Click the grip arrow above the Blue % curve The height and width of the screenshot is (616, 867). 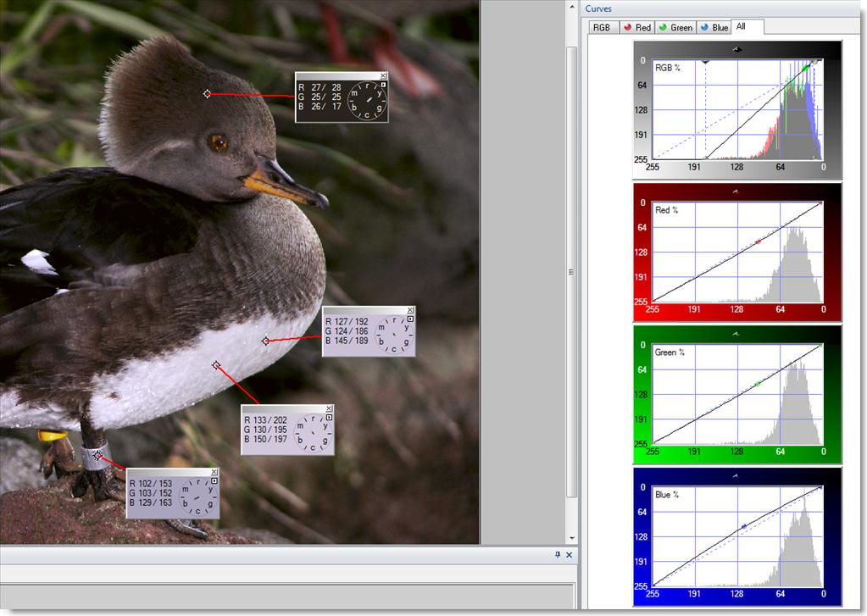pyautogui.click(x=736, y=475)
